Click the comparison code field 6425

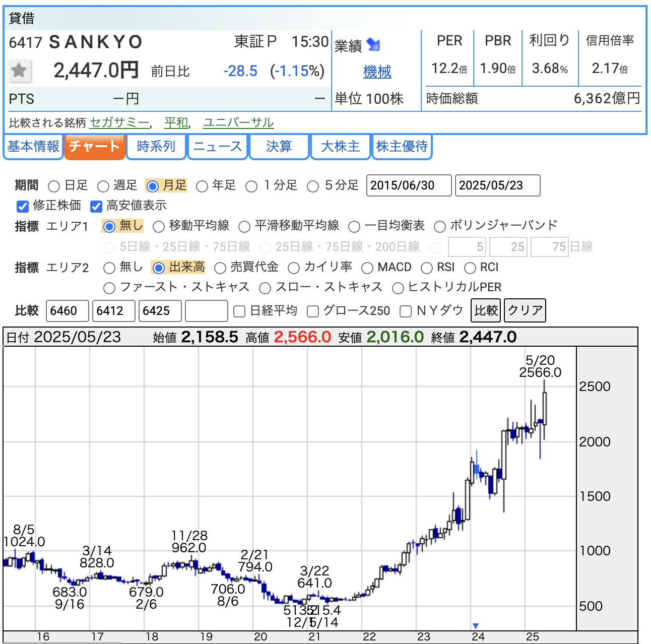point(160,311)
